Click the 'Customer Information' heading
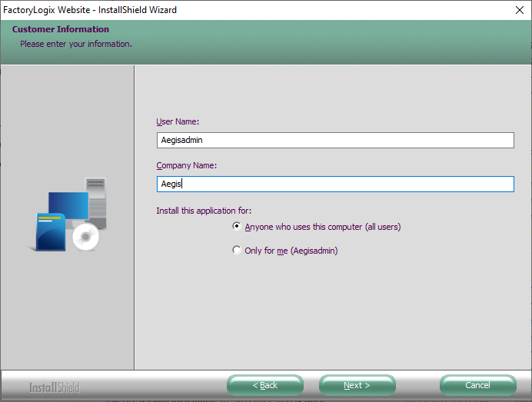This screenshot has height=402, width=532. pos(61,29)
